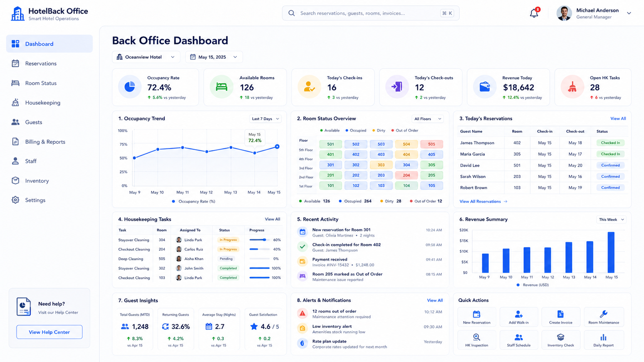Click James Thompson's Checked In status badge

610,143
